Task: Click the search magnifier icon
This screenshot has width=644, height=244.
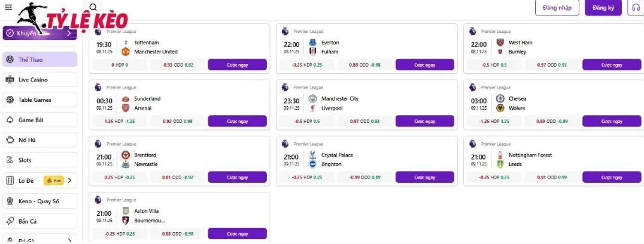Action: pyautogui.click(x=93, y=7)
